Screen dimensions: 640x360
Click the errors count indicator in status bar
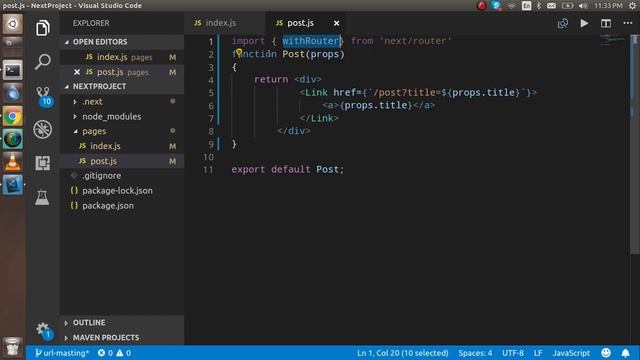point(105,353)
